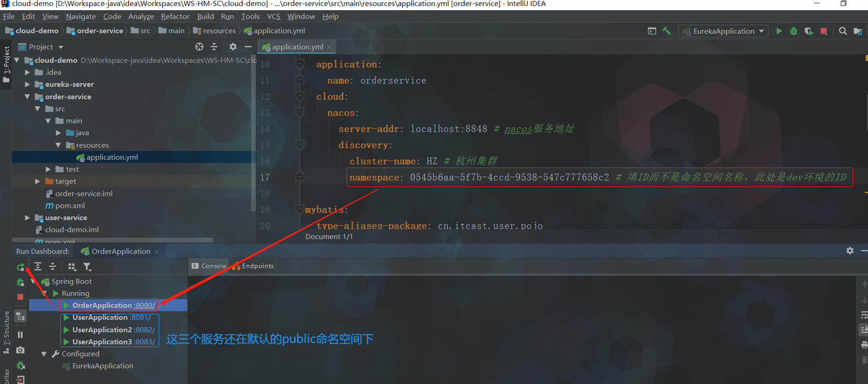Click the Run with Coverage icon

(x=809, y=31)
